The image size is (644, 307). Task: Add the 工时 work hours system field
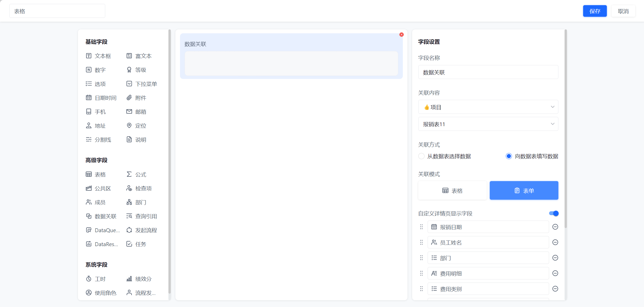coord(96,279)
